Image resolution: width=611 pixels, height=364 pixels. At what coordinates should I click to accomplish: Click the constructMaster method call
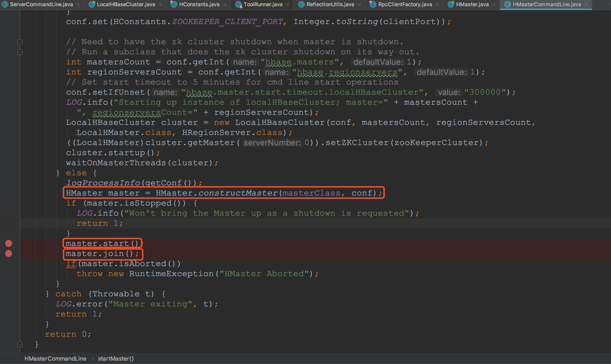(238, 193)
